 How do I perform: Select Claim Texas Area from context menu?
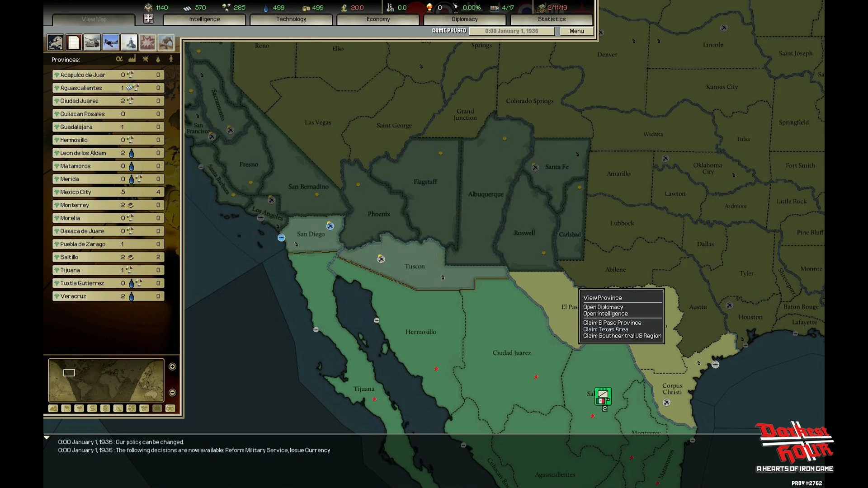coord(605,329)
